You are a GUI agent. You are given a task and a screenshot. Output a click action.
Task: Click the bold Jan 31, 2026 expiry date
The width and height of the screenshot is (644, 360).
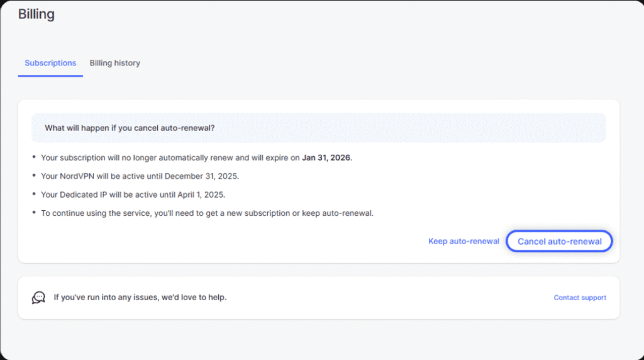(x=326, y=158)
